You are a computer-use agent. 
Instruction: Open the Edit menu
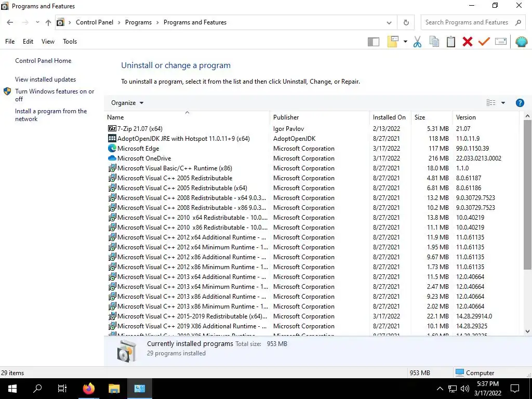pos(28,42)
